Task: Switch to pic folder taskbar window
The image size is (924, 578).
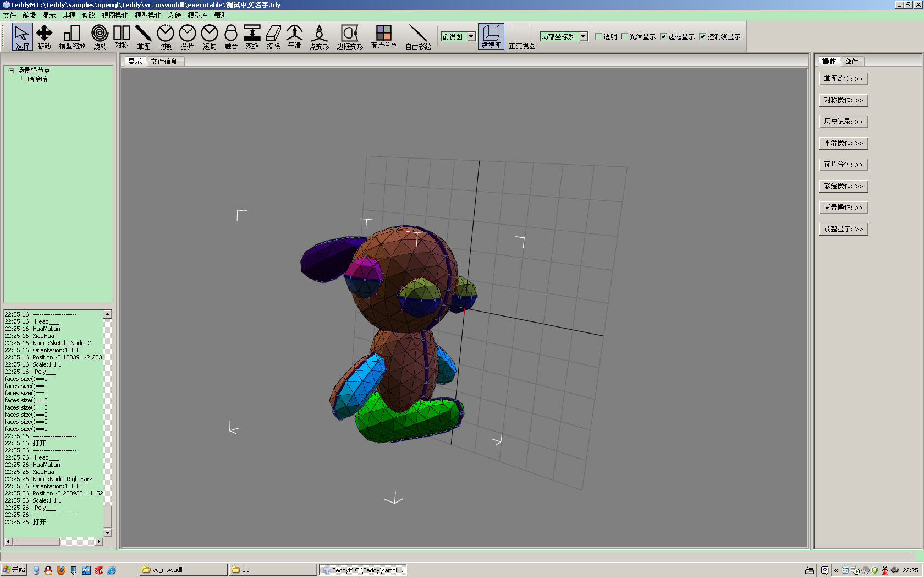Action: click(273, 570)
